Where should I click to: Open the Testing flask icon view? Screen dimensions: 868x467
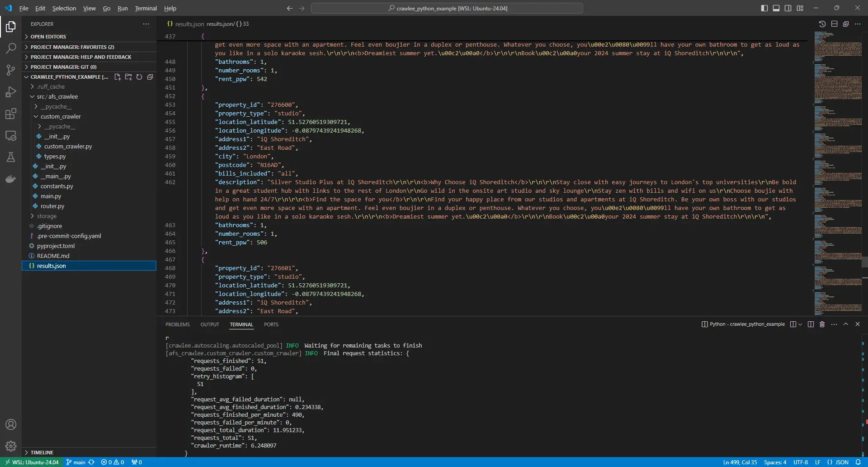(11, 157)
